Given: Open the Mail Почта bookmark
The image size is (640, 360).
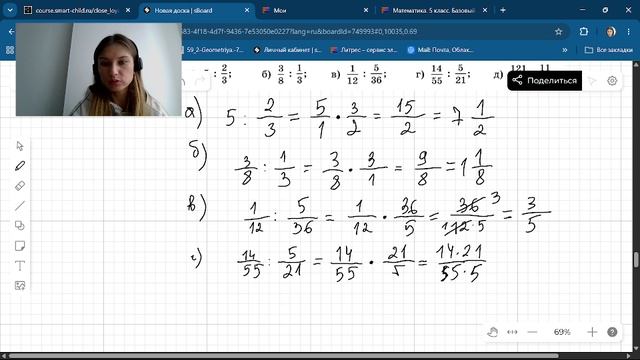Looking at the screenshot, I should click(x=441, y=50).
